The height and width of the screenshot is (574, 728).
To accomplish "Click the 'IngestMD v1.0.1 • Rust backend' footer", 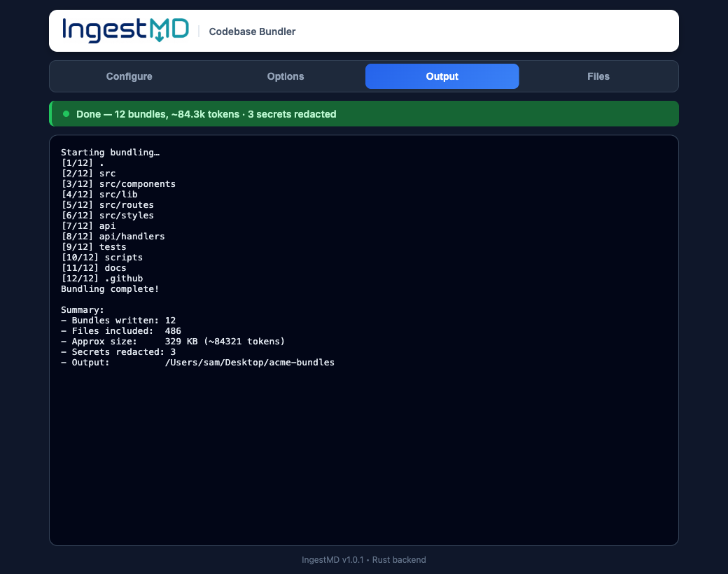I will click(364, 559).
